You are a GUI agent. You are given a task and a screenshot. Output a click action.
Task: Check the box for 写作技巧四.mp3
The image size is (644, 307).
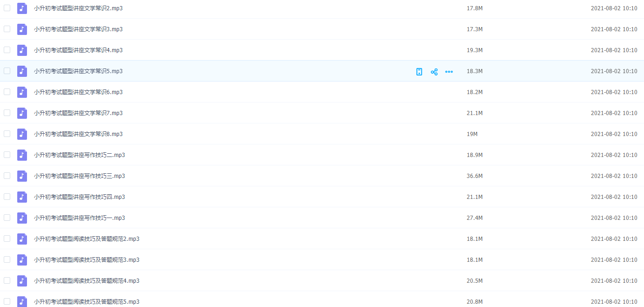[7, 197]
